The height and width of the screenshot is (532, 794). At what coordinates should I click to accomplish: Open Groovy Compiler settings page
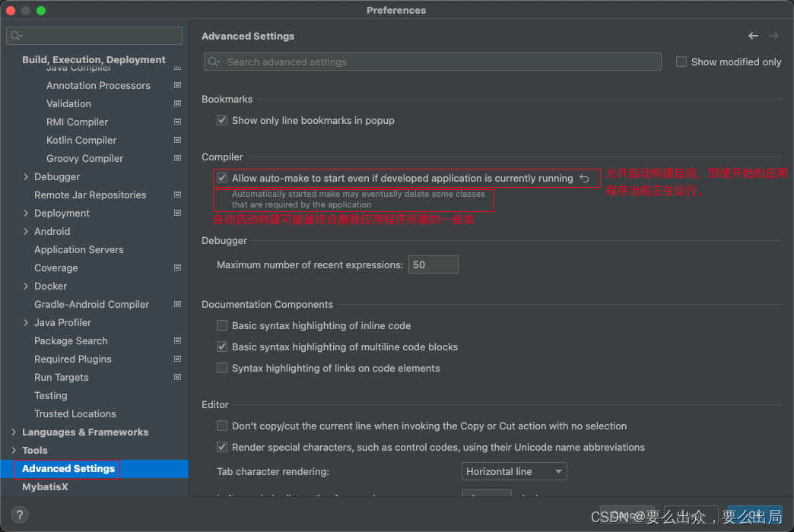[84, 158]
